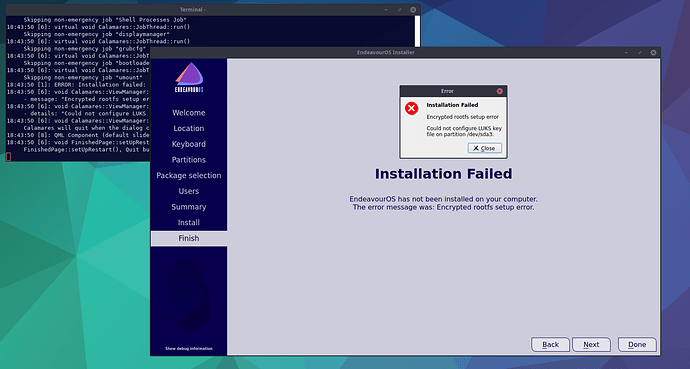
Task: Click the Next button in installer
Action: [x=591, y=344]
